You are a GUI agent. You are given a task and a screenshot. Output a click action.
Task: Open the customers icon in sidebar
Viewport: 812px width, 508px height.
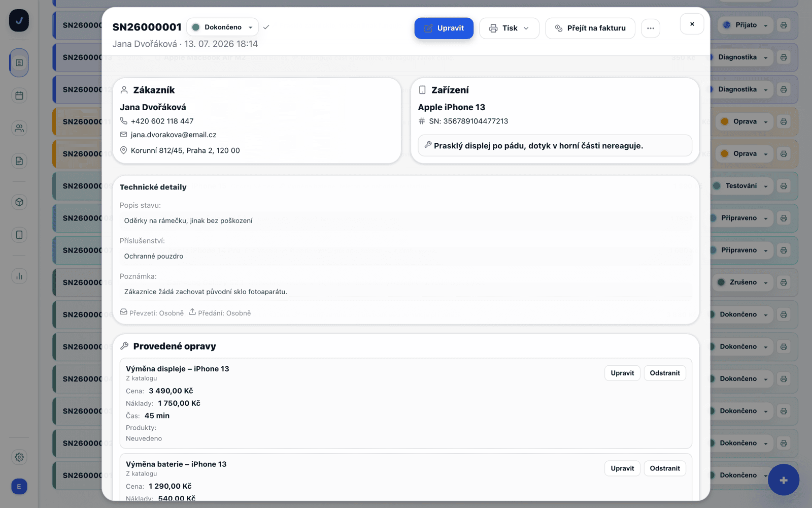pos(19,128)
